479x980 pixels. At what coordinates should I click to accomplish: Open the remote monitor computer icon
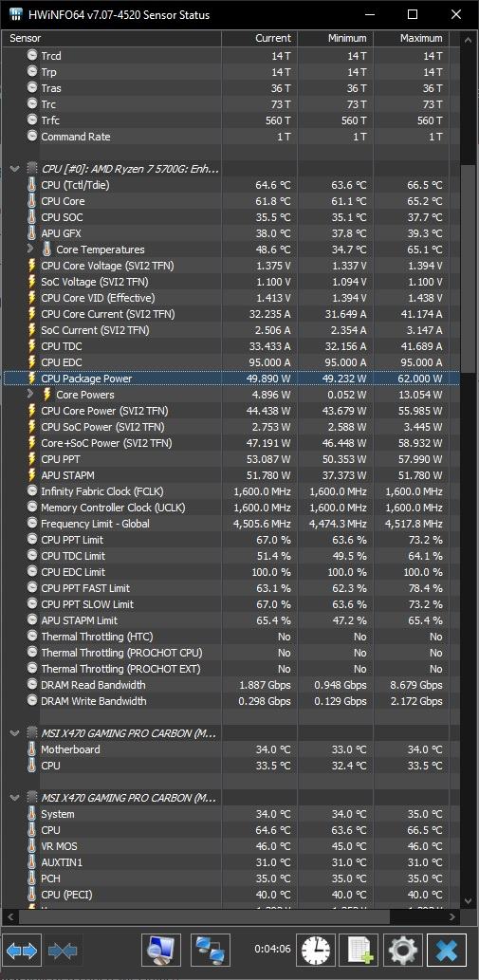161,952
